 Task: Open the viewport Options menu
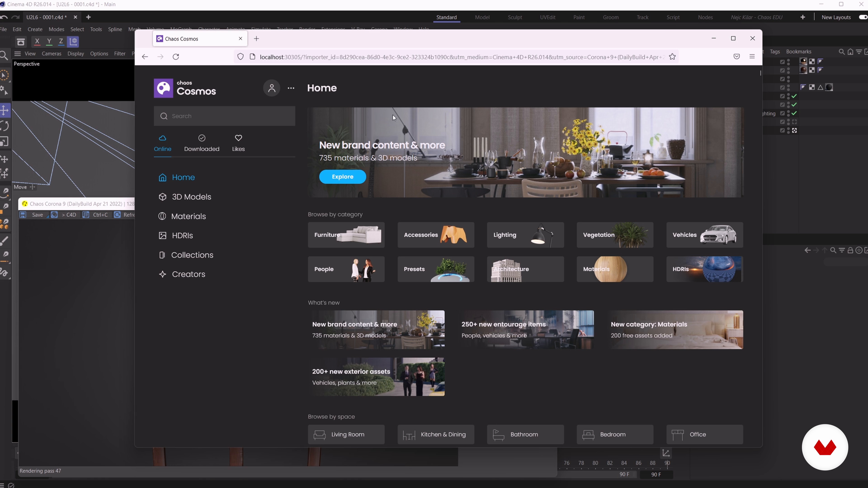pyautogui.click(x=99, y=54)
